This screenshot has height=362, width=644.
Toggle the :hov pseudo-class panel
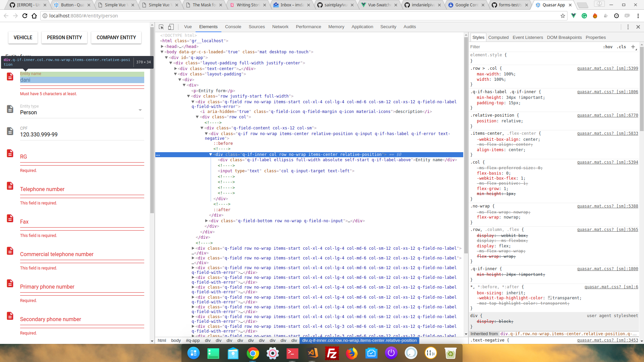tap(608, 47)
